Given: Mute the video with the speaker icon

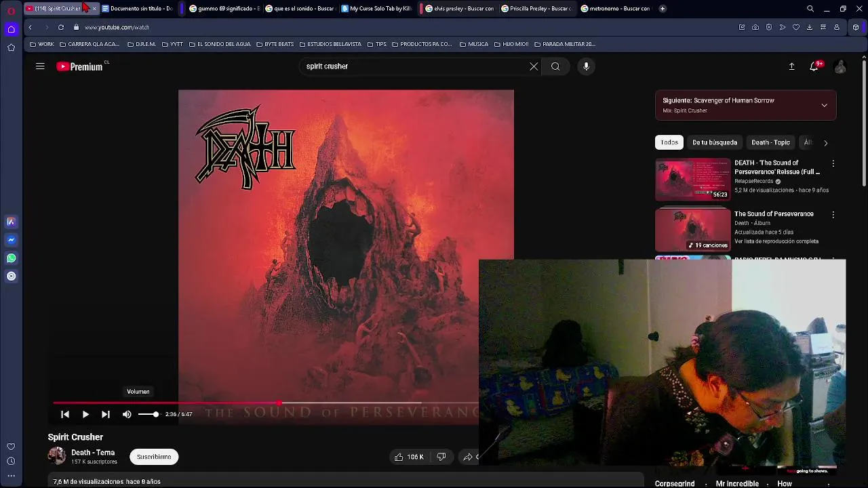Looking at the screenshot, I should coord(127,414).
